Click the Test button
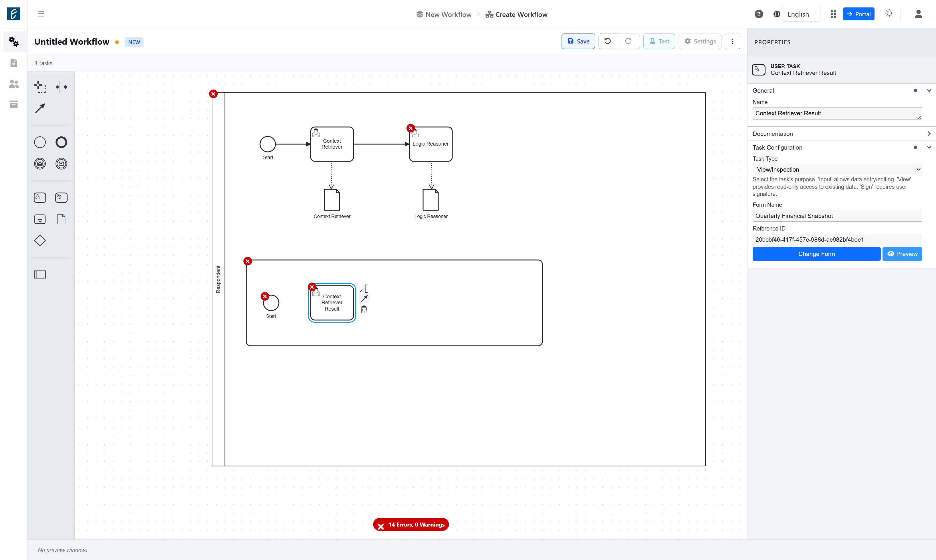This screenshot has width=936, height=560. coord(659,41)
